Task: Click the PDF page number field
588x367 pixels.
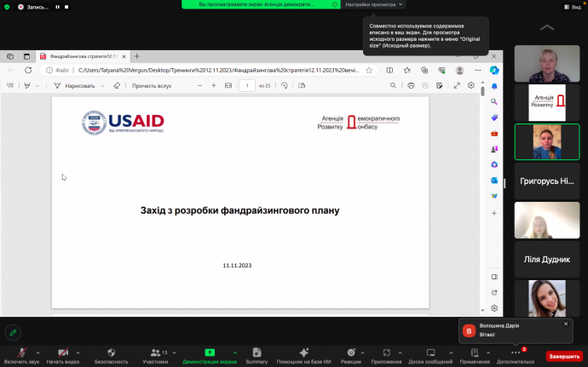Action: pos(247,85)
